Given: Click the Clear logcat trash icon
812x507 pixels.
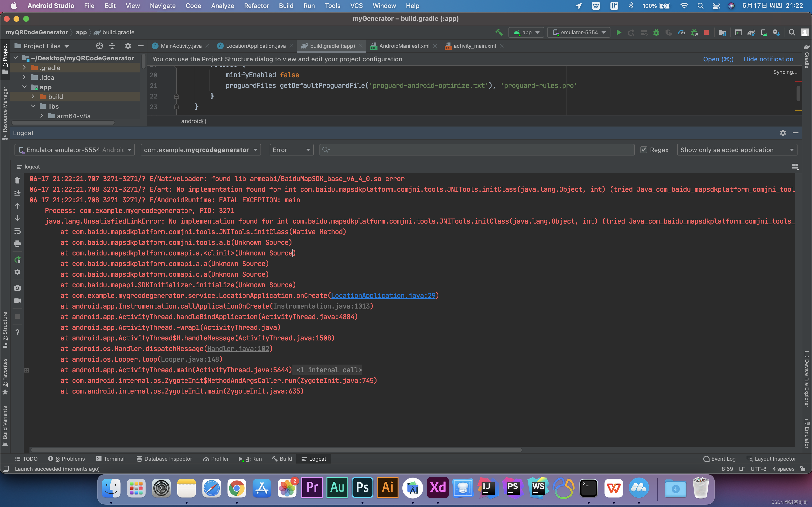Looking at the screenshot, I should tap(17, 180).
